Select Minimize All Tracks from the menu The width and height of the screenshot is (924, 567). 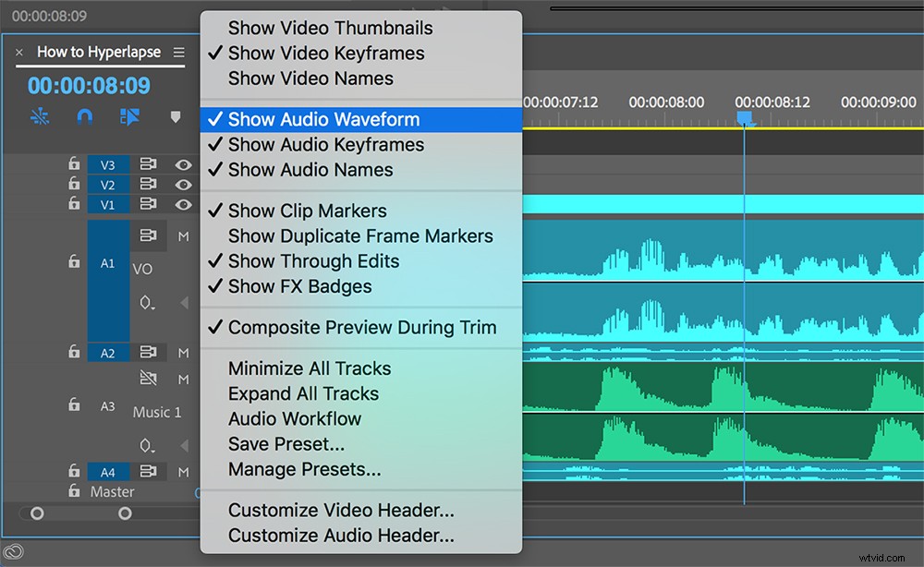[310, 368]
